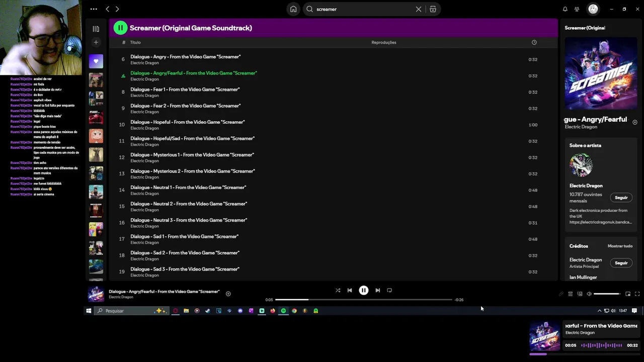Open the mini player

click(x=628, y=294)
